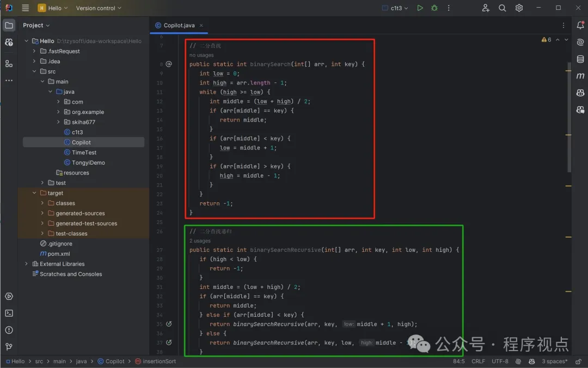Click the Copilot icon in left sidebar
This screenshot has height=368, width=588.
9,43
